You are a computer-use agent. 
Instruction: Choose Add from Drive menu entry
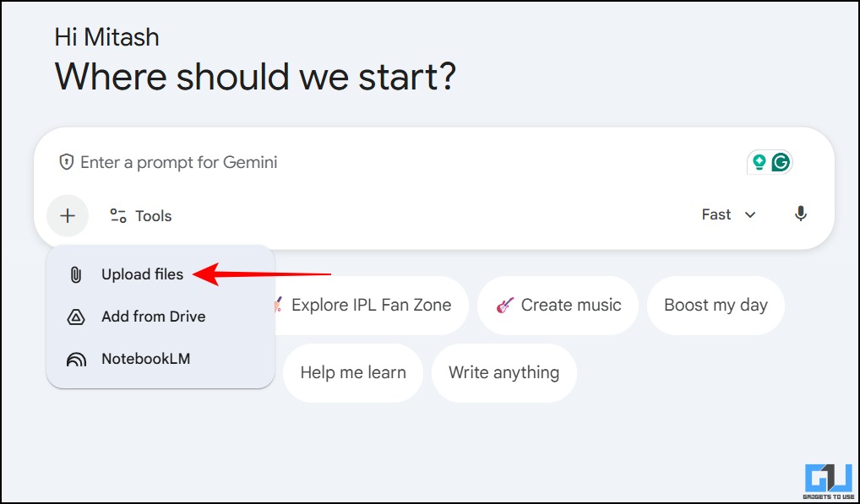[x=153, y=317]
